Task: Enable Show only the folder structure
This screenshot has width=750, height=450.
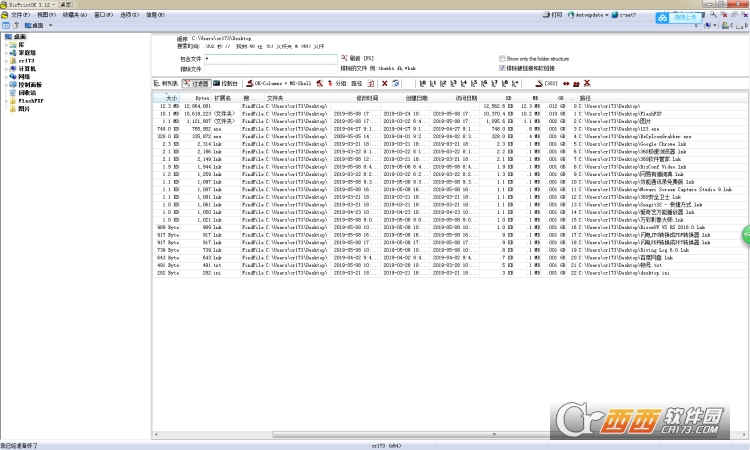Action: coord(502,59)
